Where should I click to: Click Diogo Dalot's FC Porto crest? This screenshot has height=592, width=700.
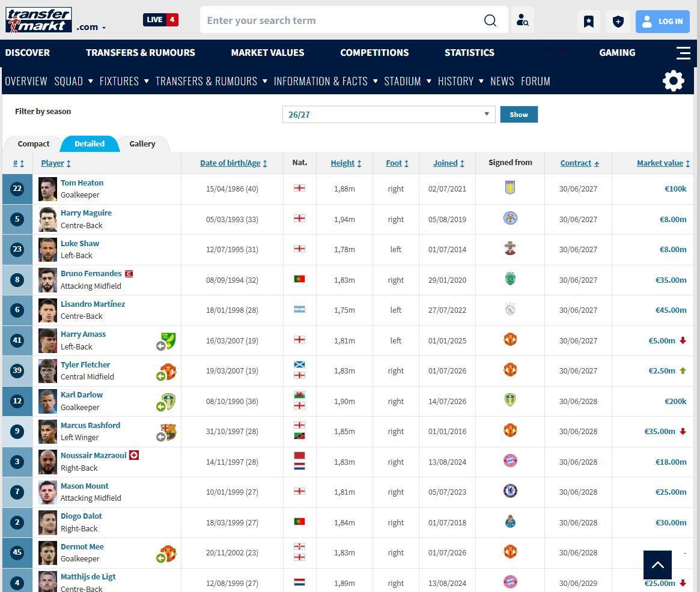[x=510, y=521]
